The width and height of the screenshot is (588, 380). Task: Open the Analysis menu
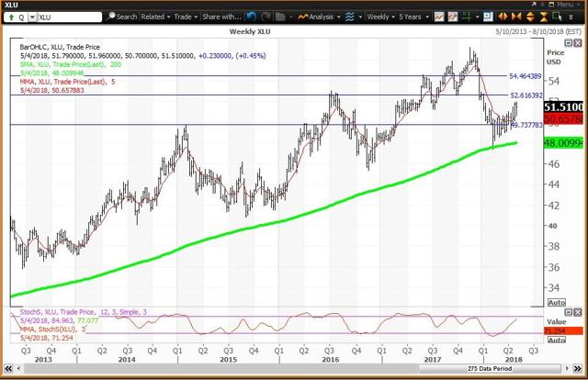click(319, 17)
